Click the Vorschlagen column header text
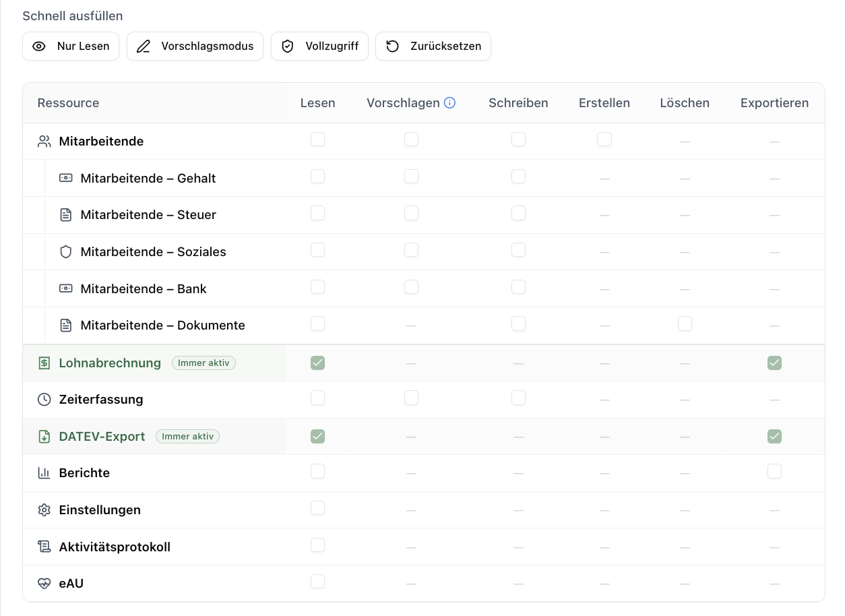This screenshot has height=616, width=845. pos(403,103)
